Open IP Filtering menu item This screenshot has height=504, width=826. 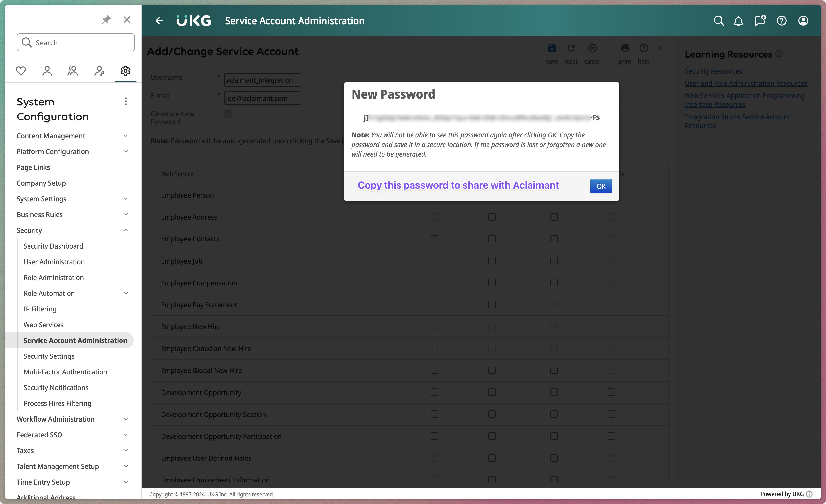(40, 309)
